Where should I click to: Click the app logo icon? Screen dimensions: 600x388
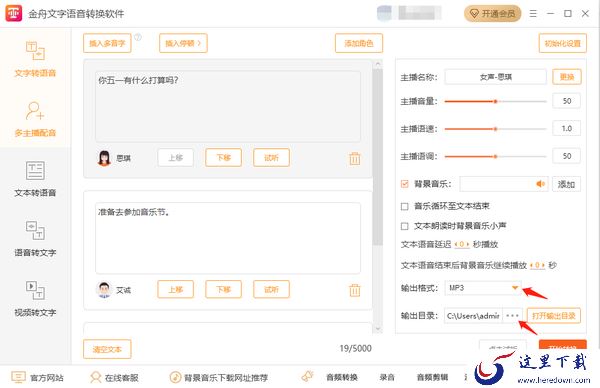(13, 13)
